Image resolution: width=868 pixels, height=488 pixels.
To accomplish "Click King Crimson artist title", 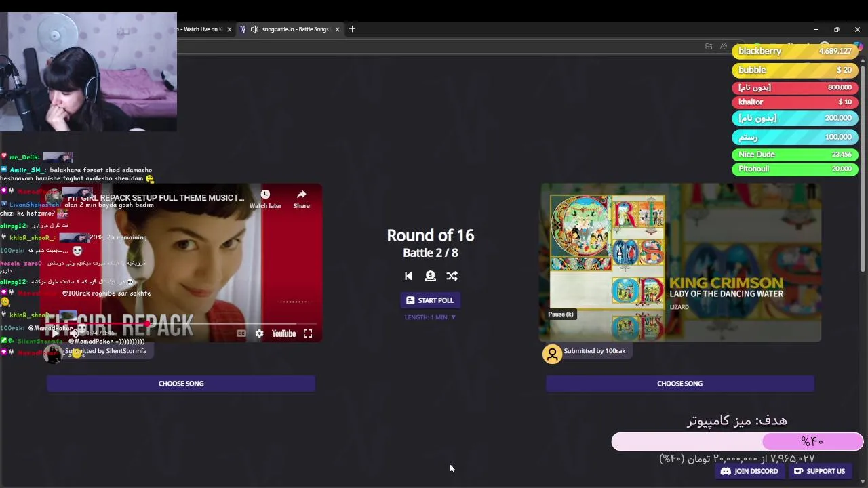I will coord(726,283).
